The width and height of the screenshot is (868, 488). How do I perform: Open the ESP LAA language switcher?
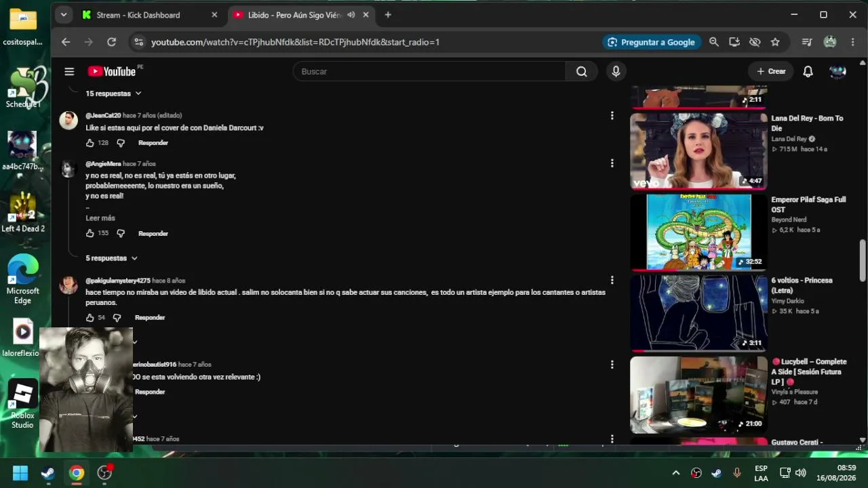click(761, 473)
